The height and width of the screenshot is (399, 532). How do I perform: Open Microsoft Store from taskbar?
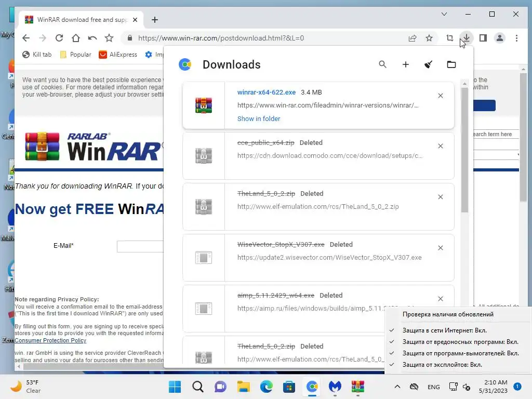(x=289, y=387)
